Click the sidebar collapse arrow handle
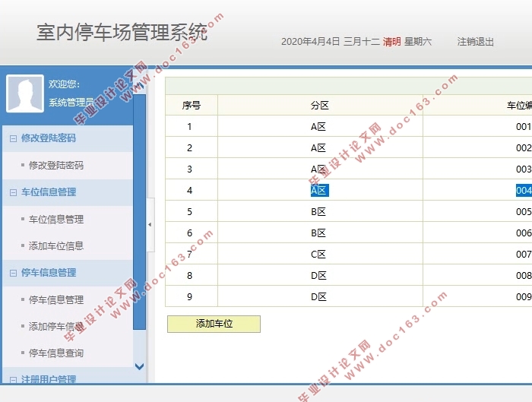Viewport: 532px width, 402px height. pyautogui.click(x=150, y=225)
